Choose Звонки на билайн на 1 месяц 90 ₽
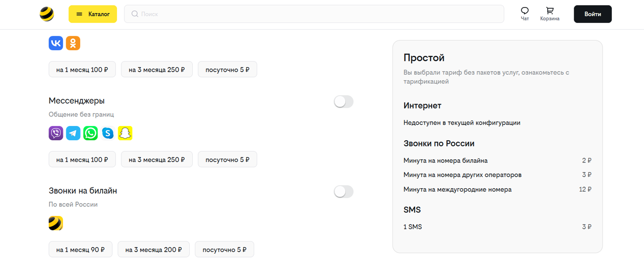The width and height of the screenshot is (644, 276). (x=80, y=249)
